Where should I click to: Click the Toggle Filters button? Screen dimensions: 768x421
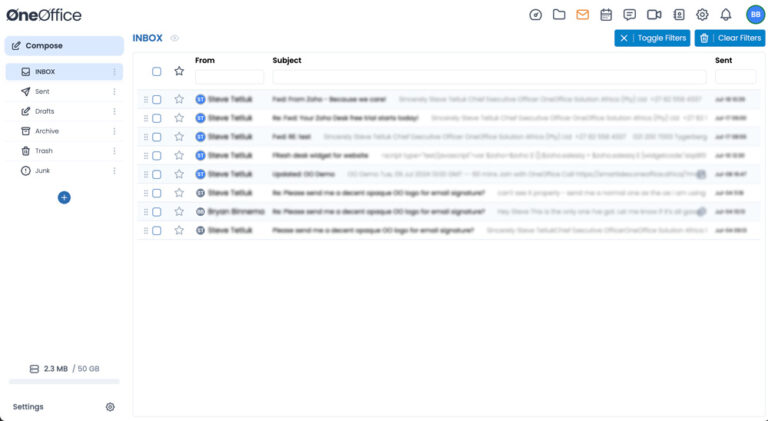tap(652, 38)
